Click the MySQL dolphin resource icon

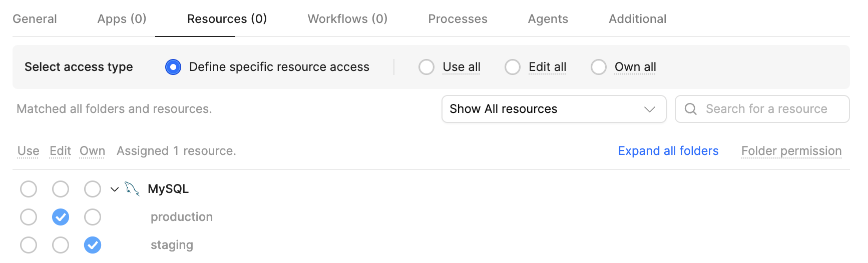click(132, 188)
